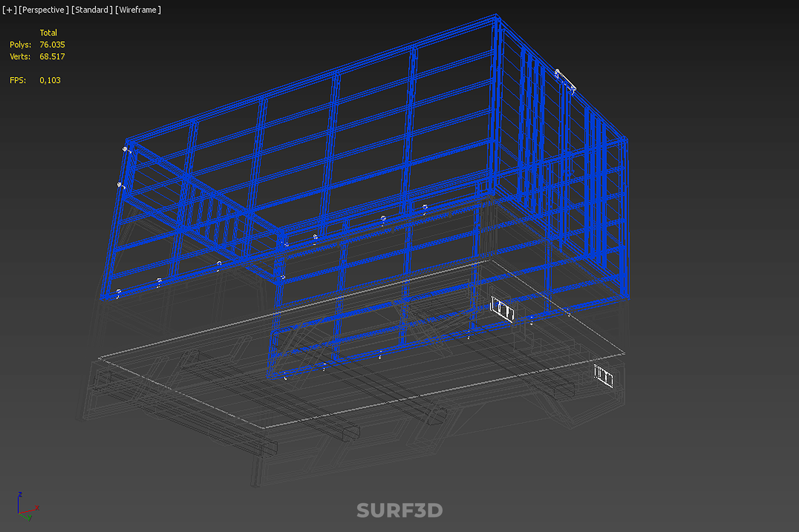Select the upper white bolt on cage left corner
This screenshot has height=532, width=799.
coord(126,149)
